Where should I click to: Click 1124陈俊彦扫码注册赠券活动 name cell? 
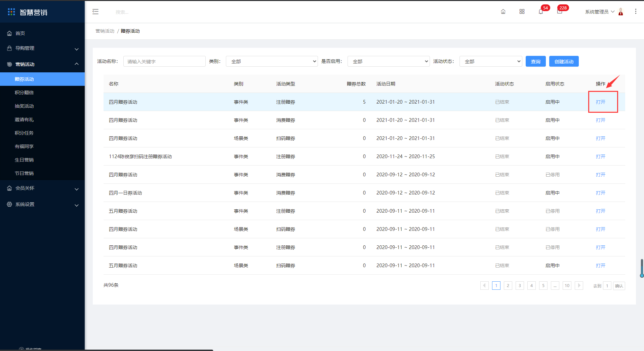click(x=140, y=156)
